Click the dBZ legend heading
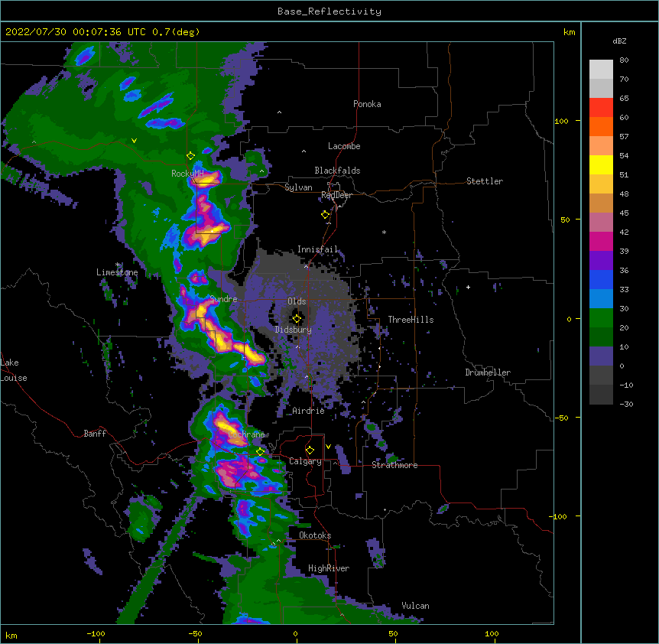 coord(619,41)
